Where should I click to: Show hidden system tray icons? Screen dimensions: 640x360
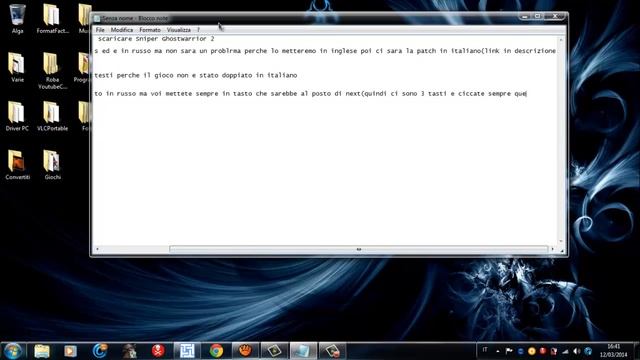coord(498,351)
